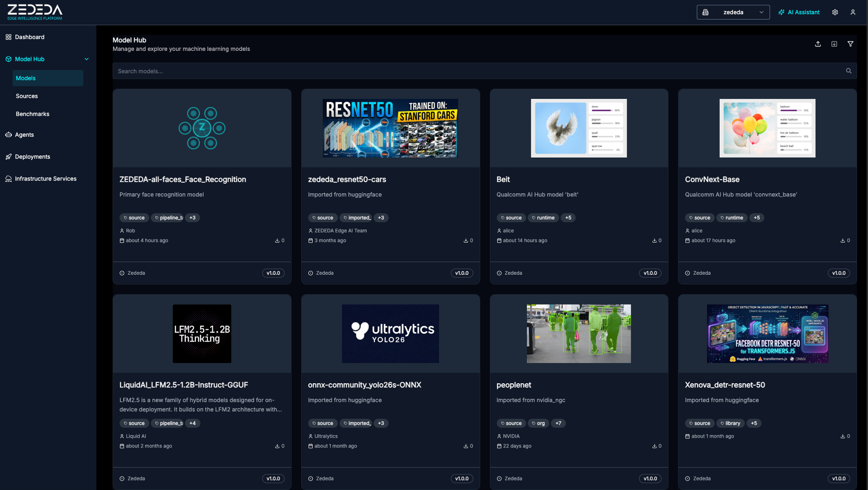This screenshot has height=490, width=868.
Task: Collapse the Model Hub sidebar section
Action: click(x=87, y=59)
